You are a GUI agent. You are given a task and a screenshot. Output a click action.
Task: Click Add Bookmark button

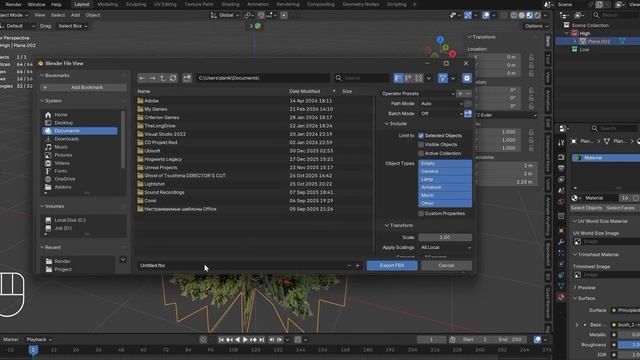(84, 87)
